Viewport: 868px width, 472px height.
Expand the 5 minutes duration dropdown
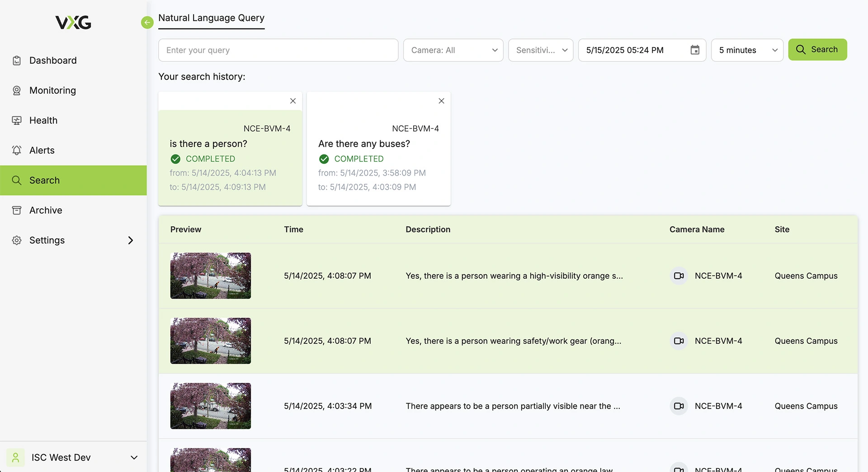pyautogui.click(x=747, y=50)
